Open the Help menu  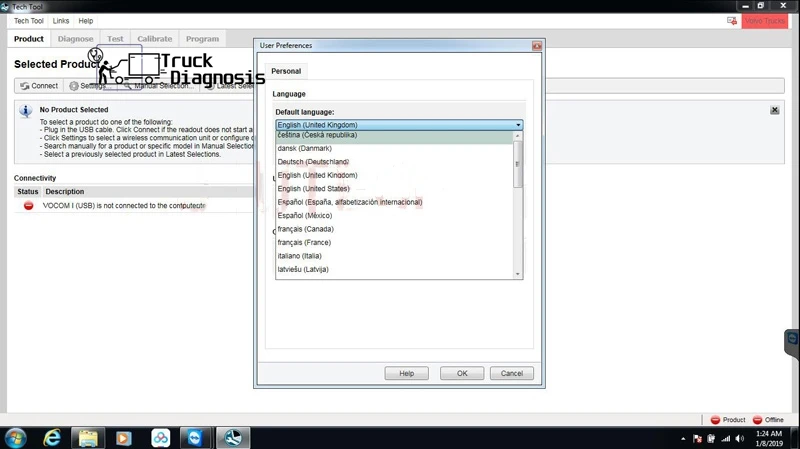(86, 21)
